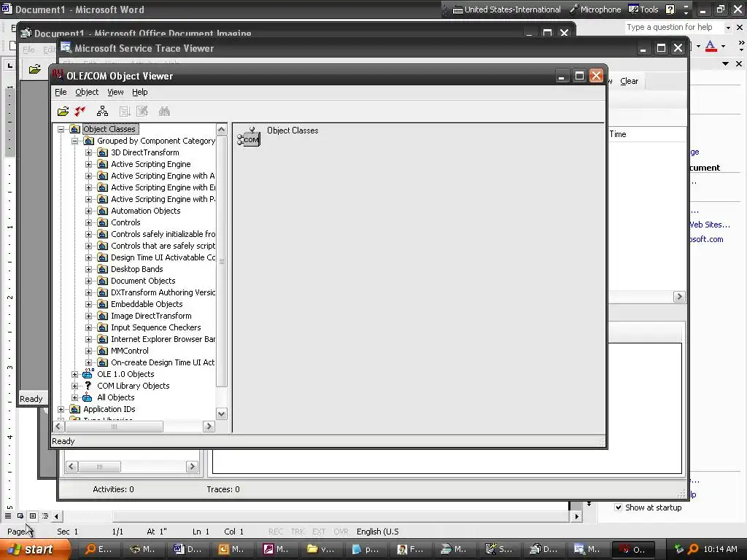Image resolution: width=747 pixels, height=560 pixels.
Task: Click the tree horizontal scrollbar right arrow
Action: point(209,427)
